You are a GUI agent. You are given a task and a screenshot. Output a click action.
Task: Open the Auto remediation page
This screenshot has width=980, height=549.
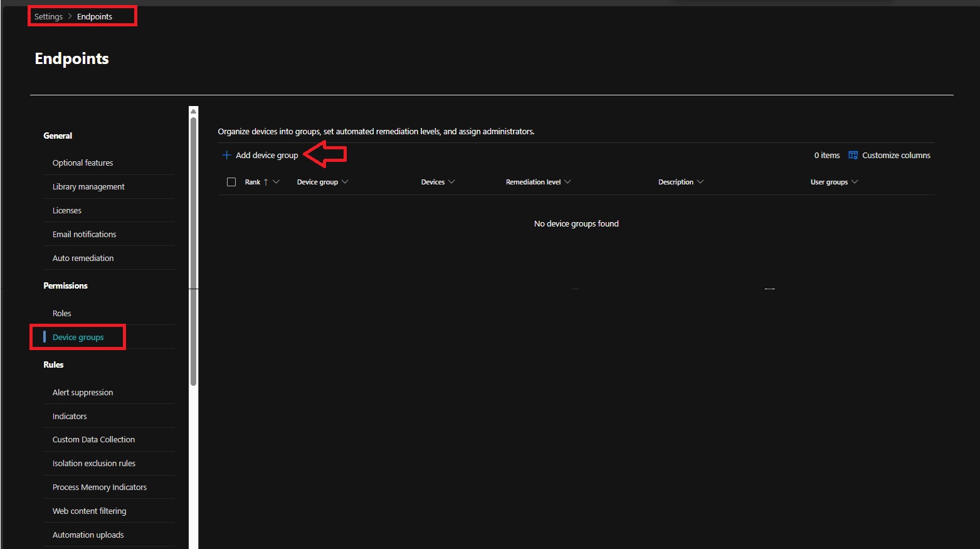click(83, 259)
